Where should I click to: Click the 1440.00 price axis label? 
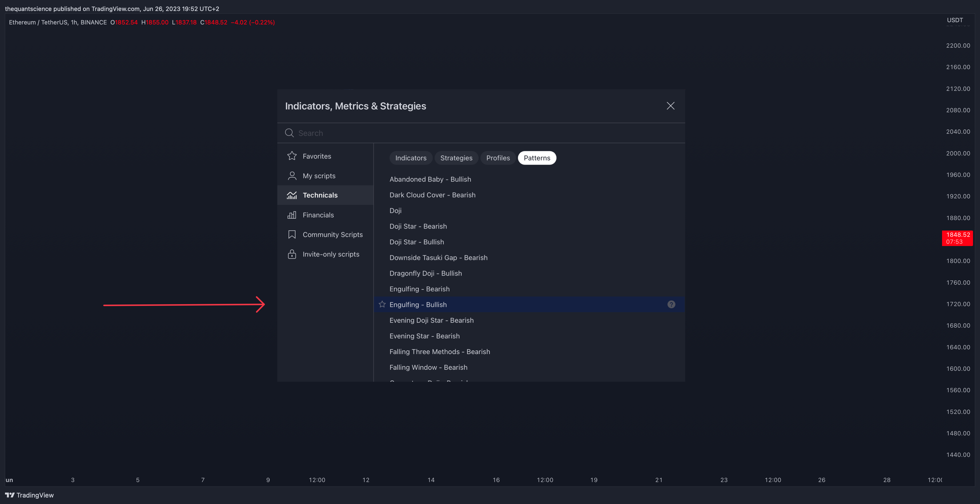[x=958, y=455]
